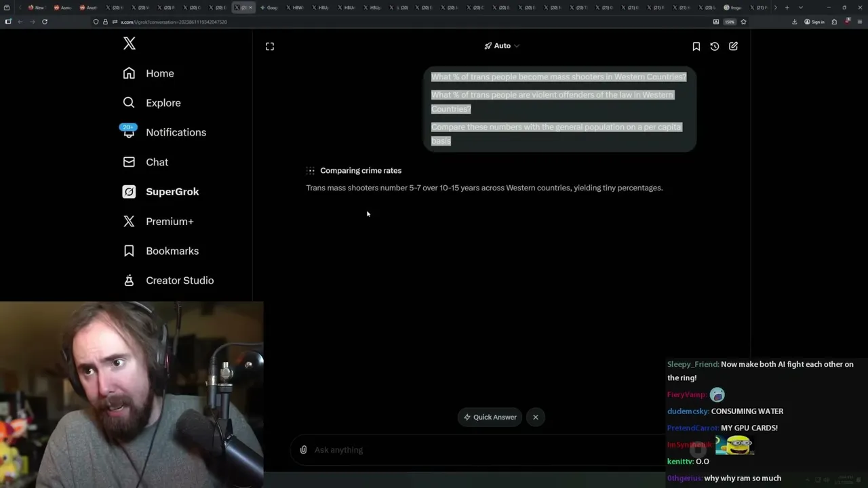Reload the page

pos(45,22)
